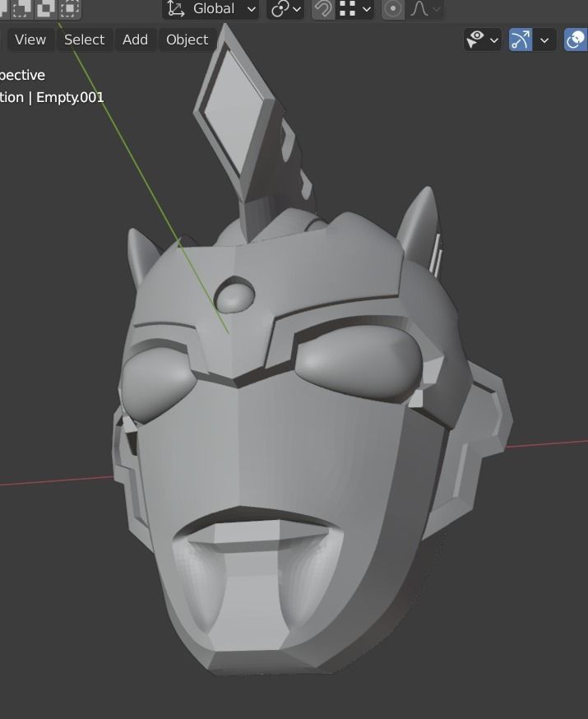Toggle the Show Gizmo button

(521, 39)
